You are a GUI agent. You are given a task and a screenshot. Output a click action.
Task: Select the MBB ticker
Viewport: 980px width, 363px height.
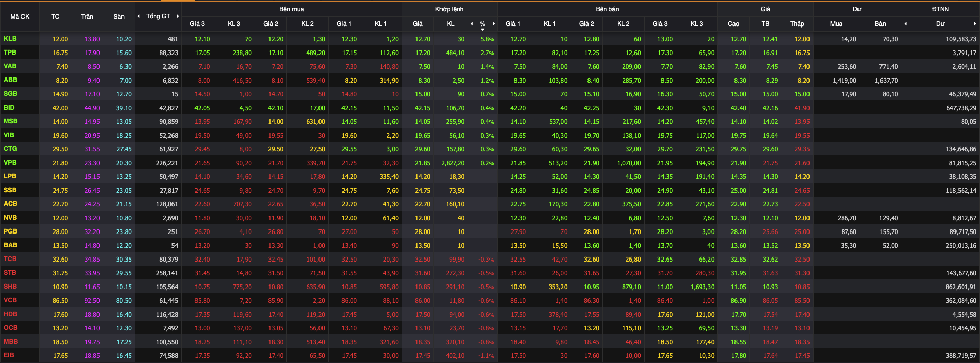(11, 342)
